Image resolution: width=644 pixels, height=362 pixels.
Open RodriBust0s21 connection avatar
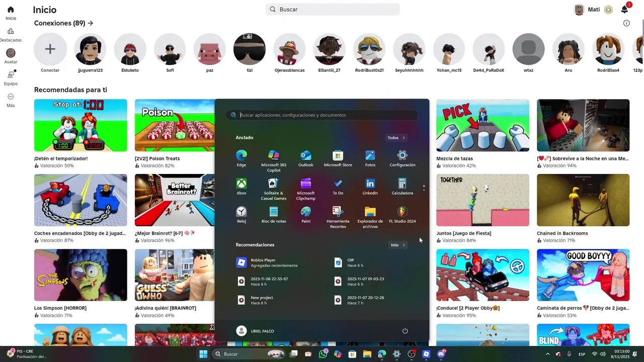click(369, 49)
